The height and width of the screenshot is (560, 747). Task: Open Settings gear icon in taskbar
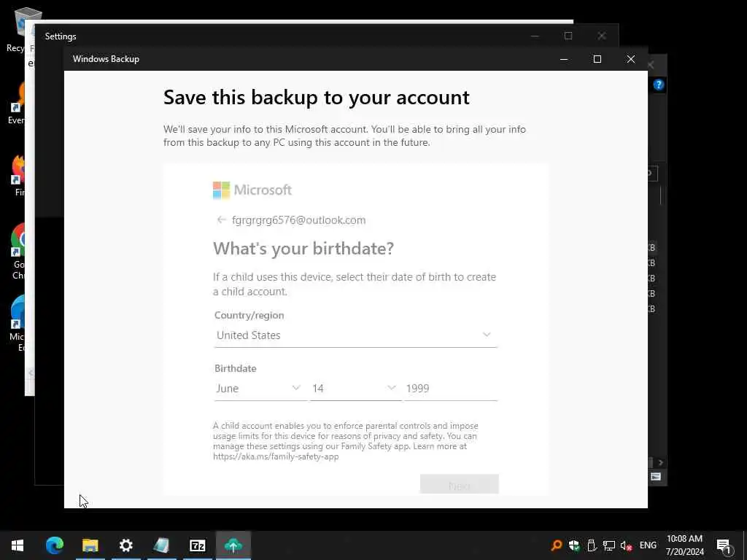[125, 545]
